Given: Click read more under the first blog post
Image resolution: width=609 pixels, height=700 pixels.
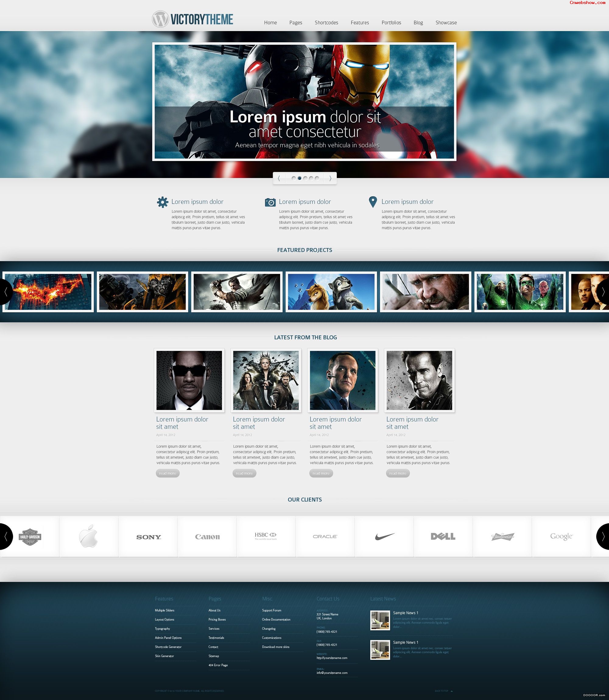Looking at the screenshot, I should tap(167, 473).
